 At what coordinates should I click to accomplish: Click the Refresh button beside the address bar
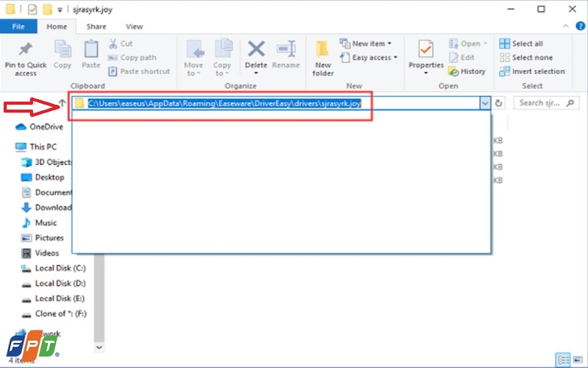pos(498,103)
